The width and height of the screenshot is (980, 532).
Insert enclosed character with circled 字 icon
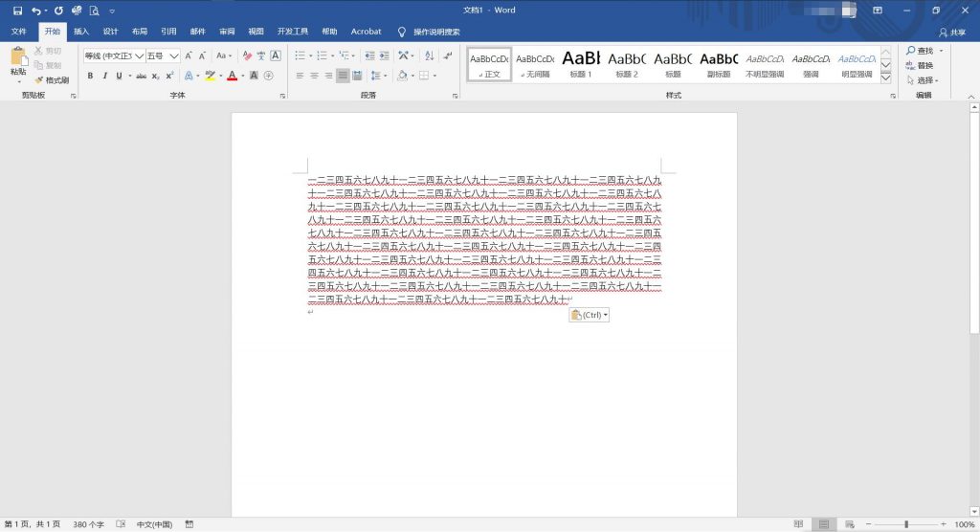[268, 76]
